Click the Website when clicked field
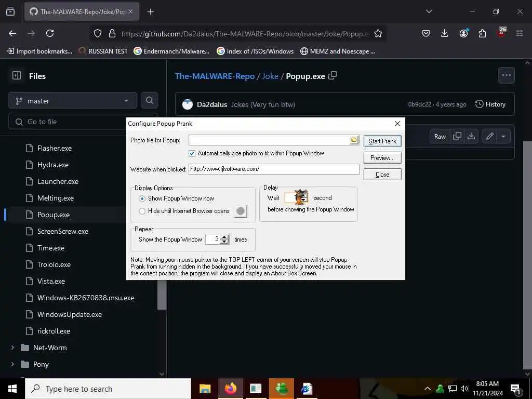The width and height of the screenshot is (532, 399). pyautogui.click(x=274, y=169)
